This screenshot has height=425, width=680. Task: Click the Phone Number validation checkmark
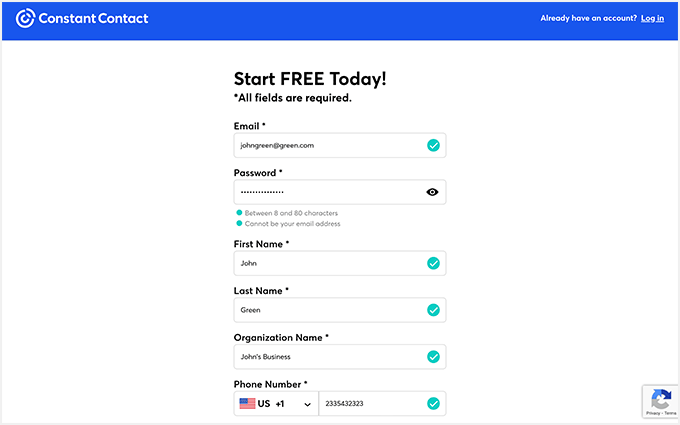[433, 403]
